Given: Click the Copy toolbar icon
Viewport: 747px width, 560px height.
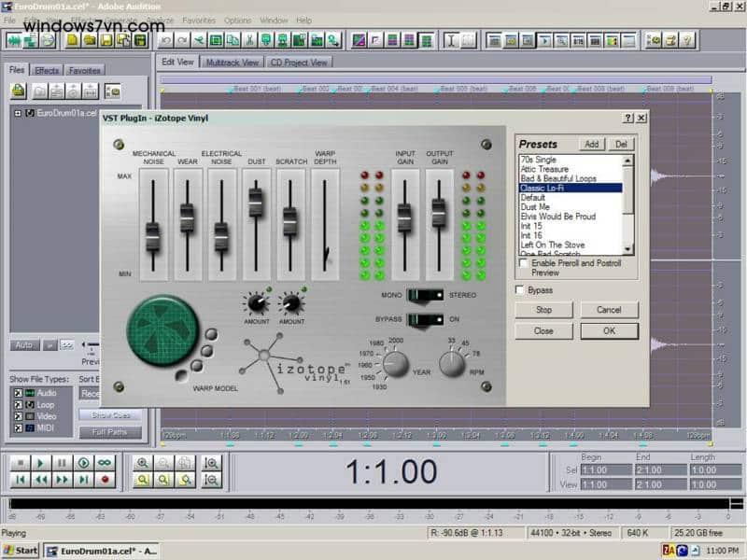Looking at the screenshot, I should coord(233,39).
